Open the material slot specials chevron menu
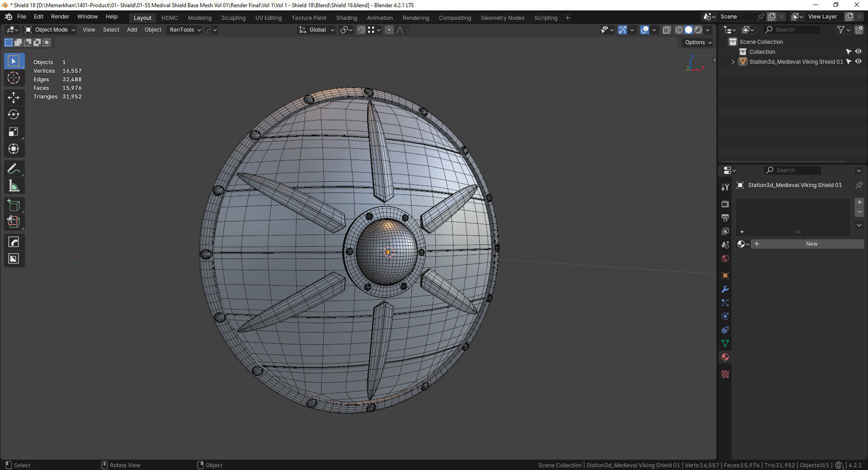868x470 pixels. click(859, 225)
